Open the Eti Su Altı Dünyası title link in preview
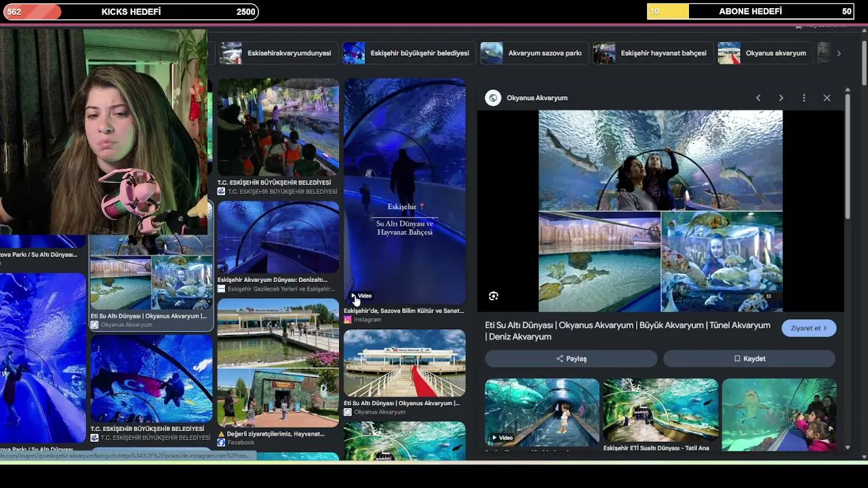 point(627,331)
